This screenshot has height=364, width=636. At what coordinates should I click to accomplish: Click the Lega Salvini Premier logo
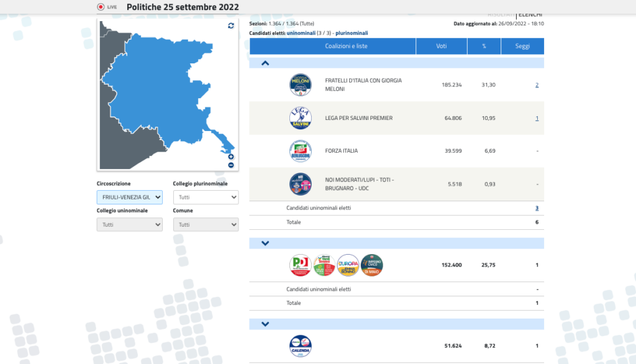point(300,118)
